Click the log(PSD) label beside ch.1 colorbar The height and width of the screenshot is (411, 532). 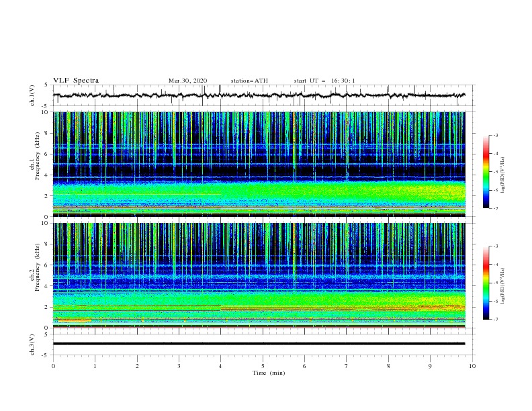click(x=504, y=175)
